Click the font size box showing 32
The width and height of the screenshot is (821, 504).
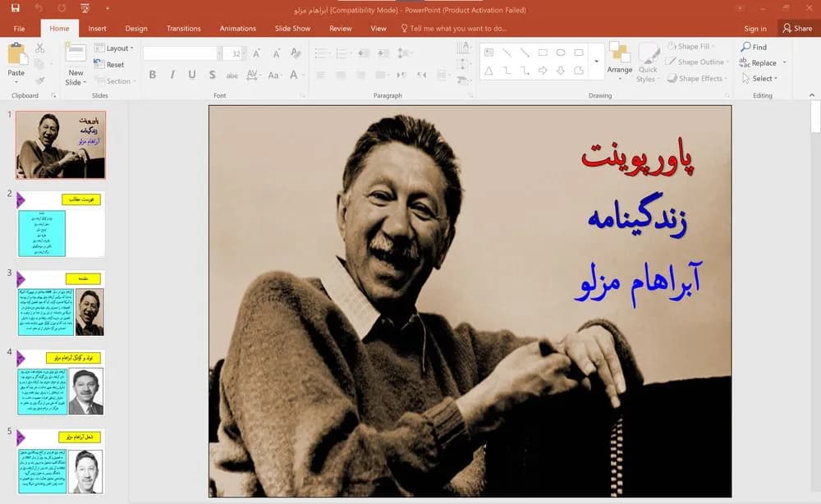232,53
